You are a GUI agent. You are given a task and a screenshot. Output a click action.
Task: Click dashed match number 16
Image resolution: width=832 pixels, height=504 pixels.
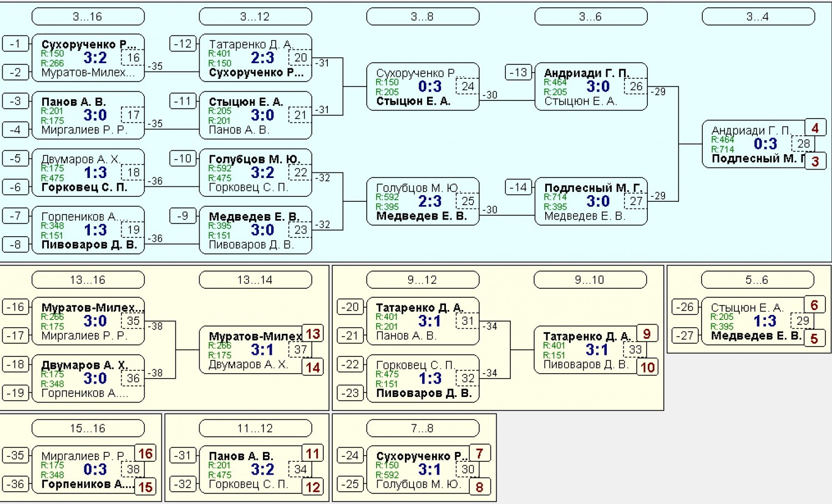click(x=133, y=58)
